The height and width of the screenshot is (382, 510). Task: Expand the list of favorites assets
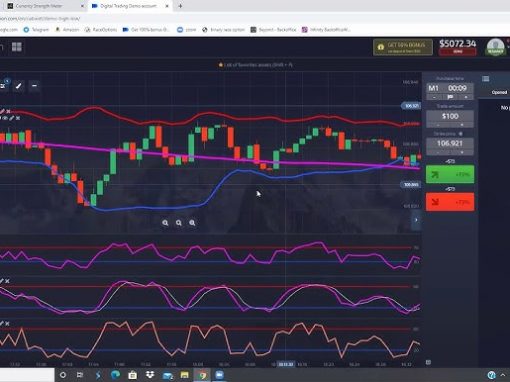click(x=256, y=65)
